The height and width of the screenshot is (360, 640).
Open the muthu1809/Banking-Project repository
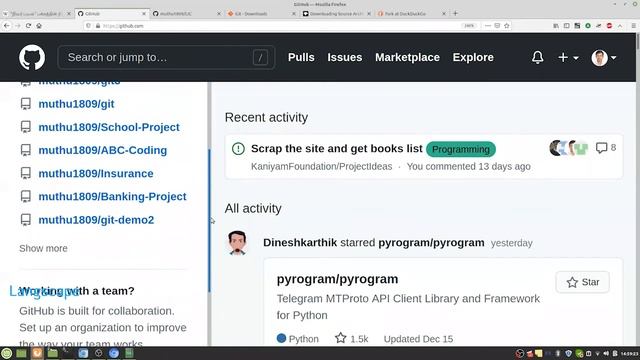coord(112,197)
